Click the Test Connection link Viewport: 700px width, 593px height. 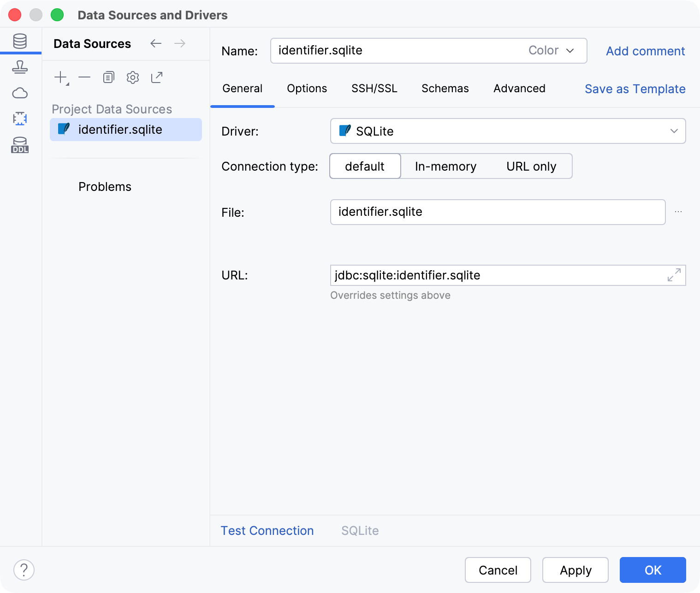tap(267, 531)
